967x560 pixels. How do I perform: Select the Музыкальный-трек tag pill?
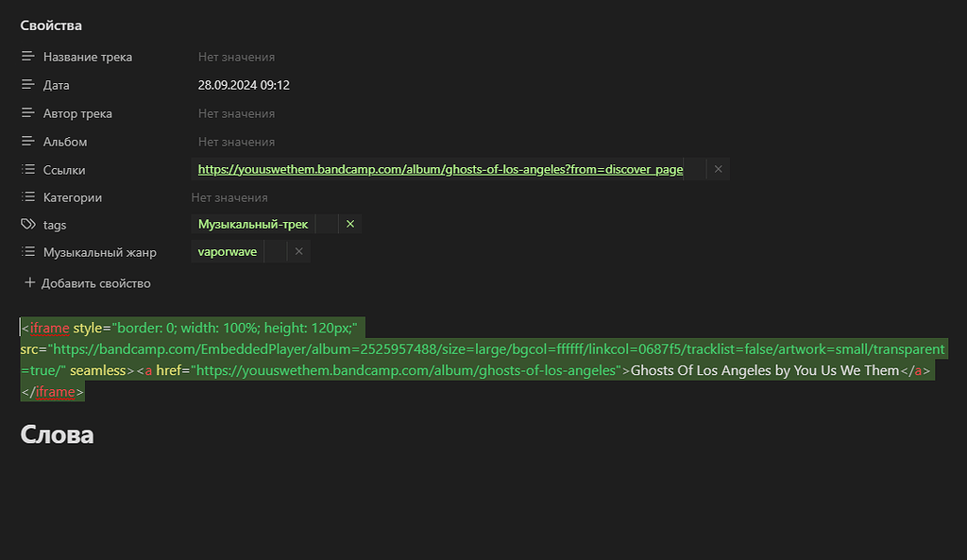pyautogui.click(x=251, y=224)
